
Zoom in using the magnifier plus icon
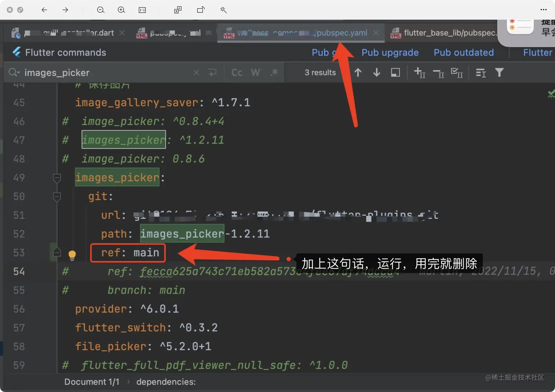[121, 10]
